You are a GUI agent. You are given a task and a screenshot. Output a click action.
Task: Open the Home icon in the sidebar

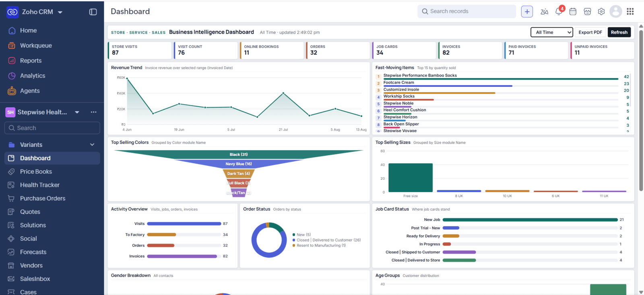coord(12,31)
